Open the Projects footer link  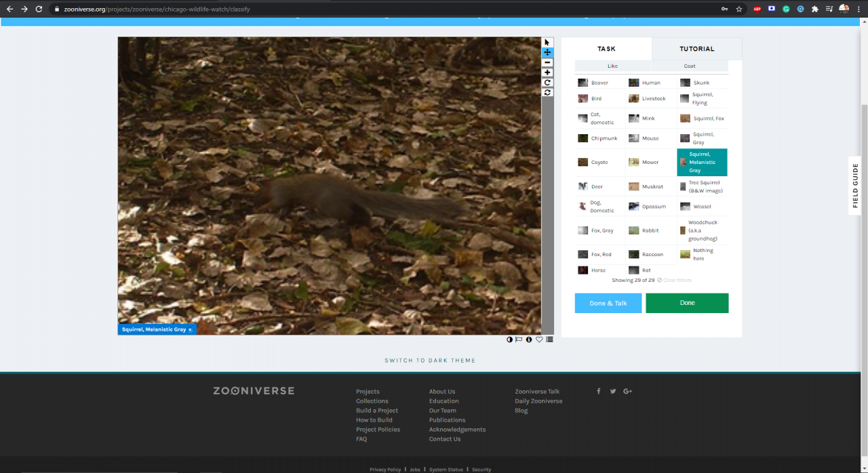pos(368,392)
